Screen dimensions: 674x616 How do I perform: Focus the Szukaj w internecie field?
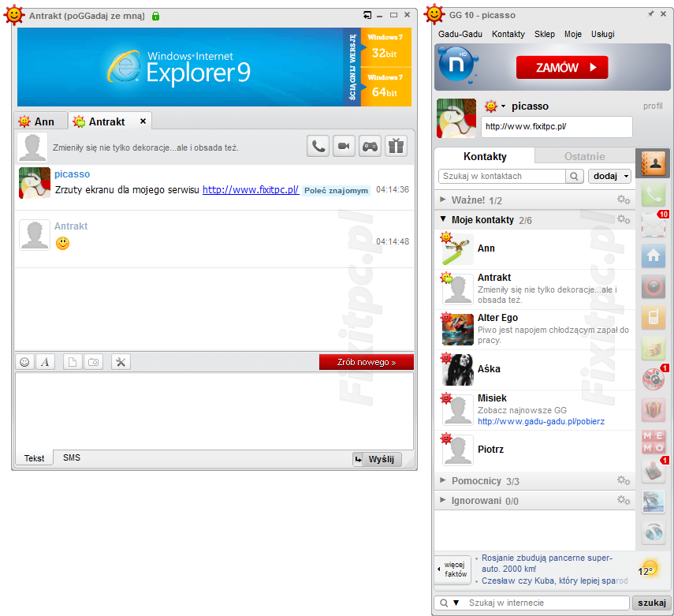tap(548, 603)
